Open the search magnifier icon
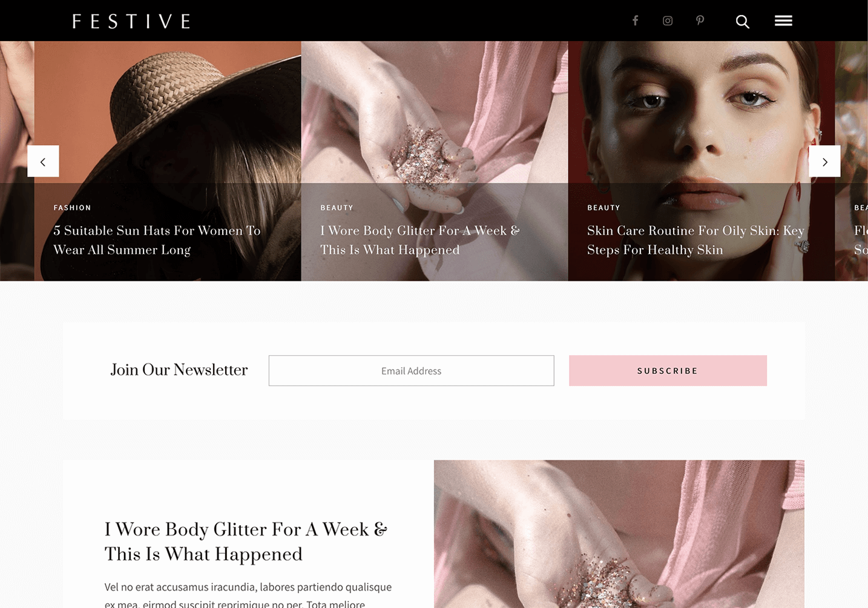Viewport: 868px width, 608px height. point(743,22)
